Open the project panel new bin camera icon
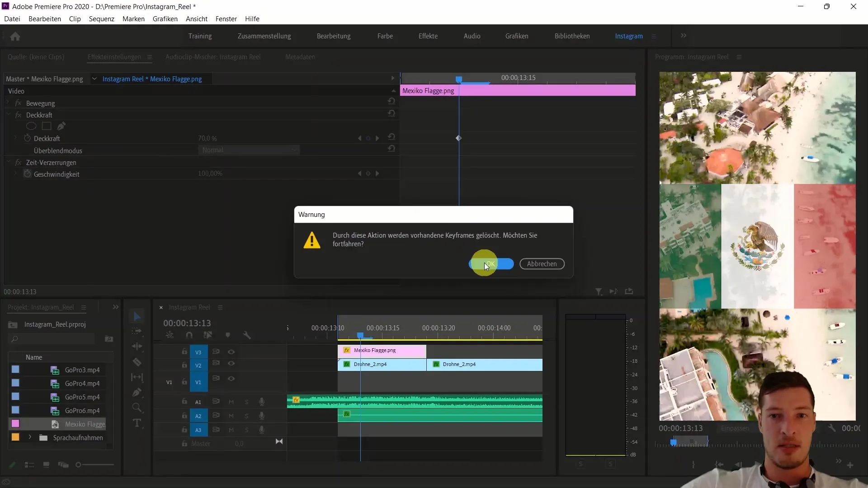Image resolution: width=868 pixels, height=488 pixels. (x=108, y=339)
